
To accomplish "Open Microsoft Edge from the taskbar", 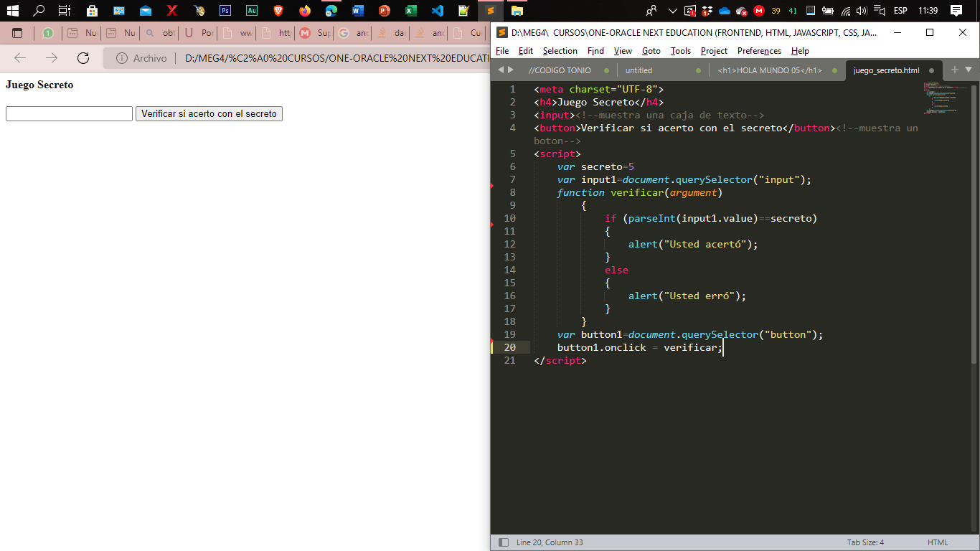I will (331, 11).
